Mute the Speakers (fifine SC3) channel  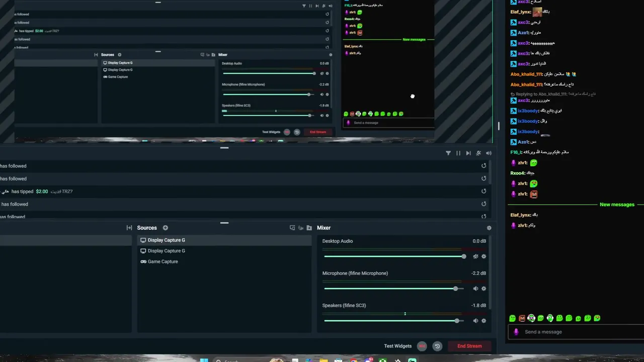click(475, 321)
